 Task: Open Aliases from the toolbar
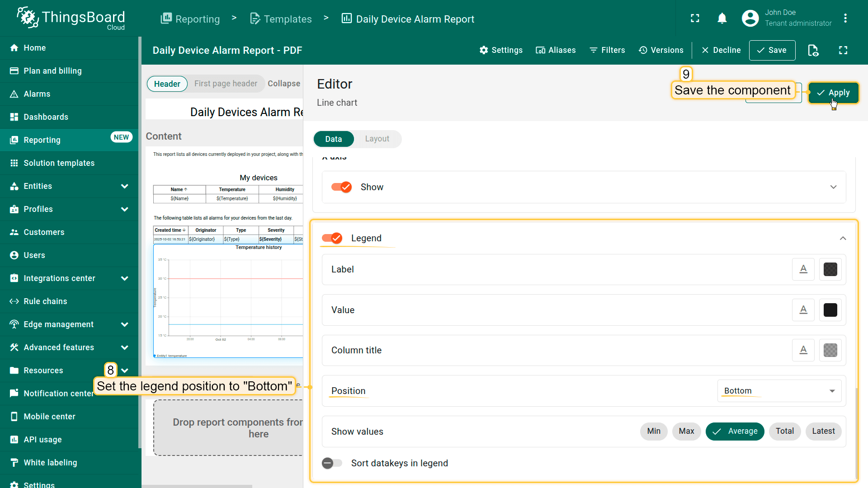pos(556,50)
